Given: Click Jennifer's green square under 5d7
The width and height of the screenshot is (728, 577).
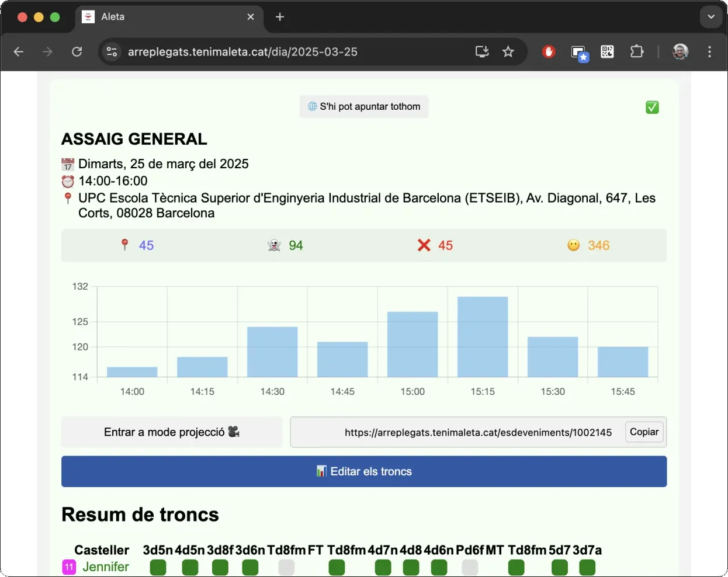Looking at the screenshot, I should (x=560, y=568).
